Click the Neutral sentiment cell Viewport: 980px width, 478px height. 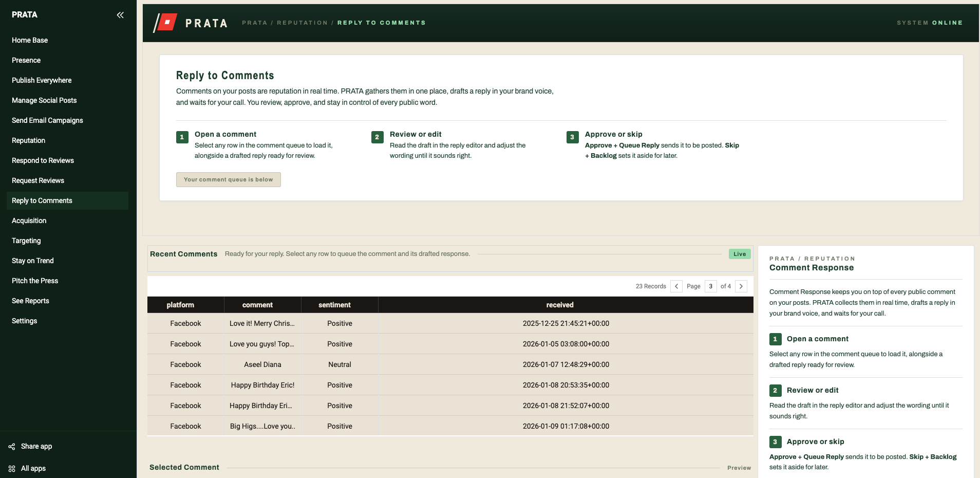340,364
